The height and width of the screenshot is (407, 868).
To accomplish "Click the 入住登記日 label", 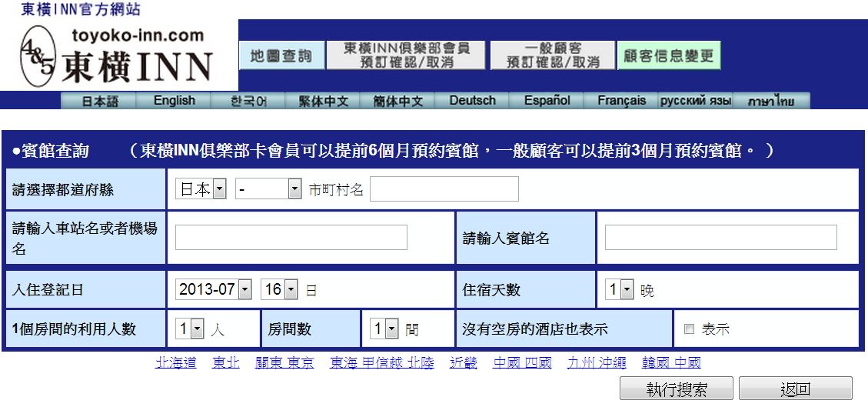I will (x=48, y=289).
